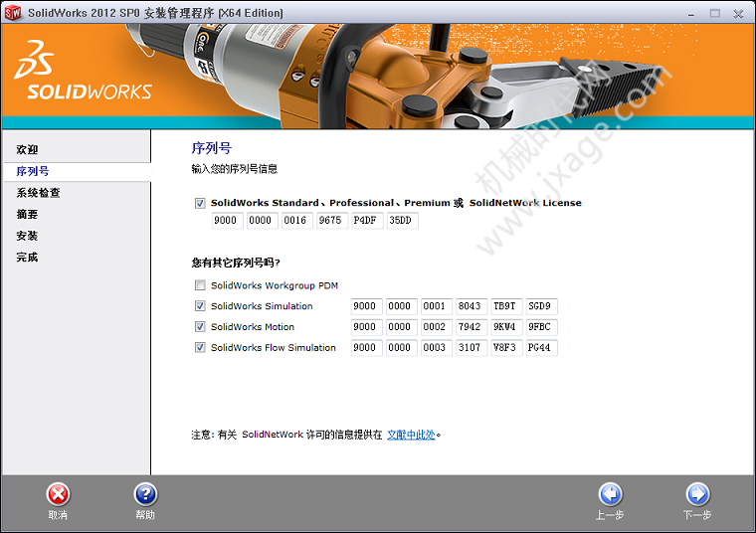Close the installation manager window
Viewport: 756px width, 533px height.
(738, 14)
